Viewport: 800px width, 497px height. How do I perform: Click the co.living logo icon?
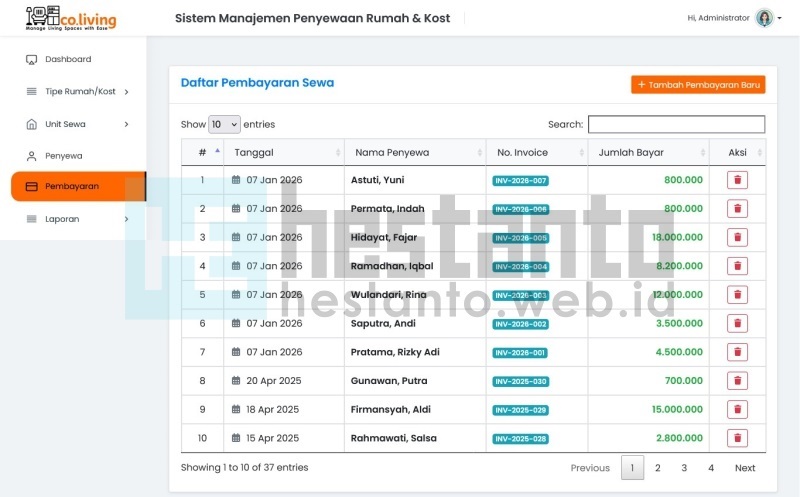pos(42,17)
